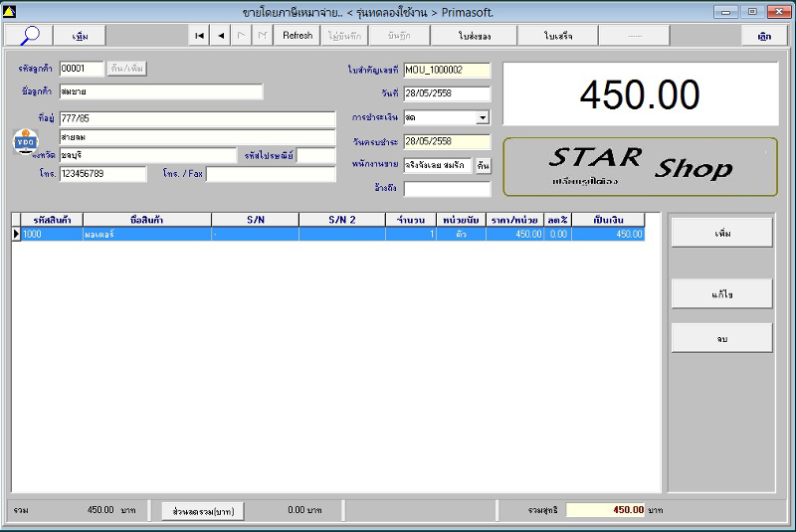Click the ค้น/เพิ่ม button beside customer code

tap(127, 69)
